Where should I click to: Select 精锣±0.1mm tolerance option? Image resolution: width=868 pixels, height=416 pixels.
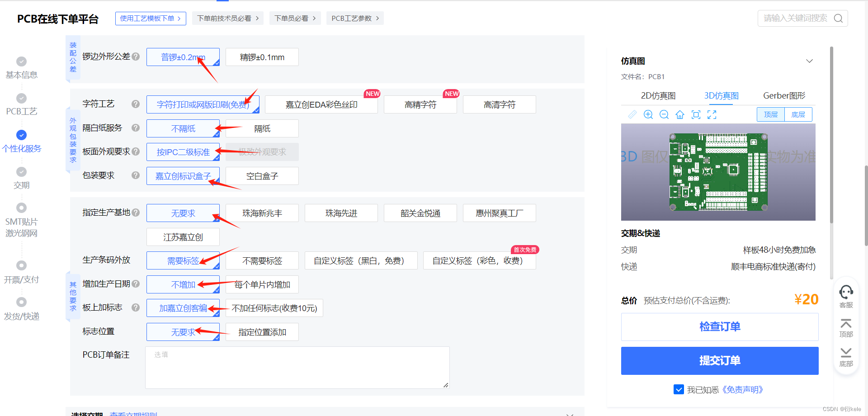(262, 57)
